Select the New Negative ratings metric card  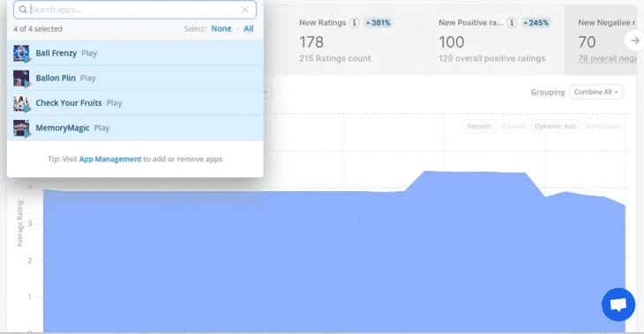pos(601,41)
